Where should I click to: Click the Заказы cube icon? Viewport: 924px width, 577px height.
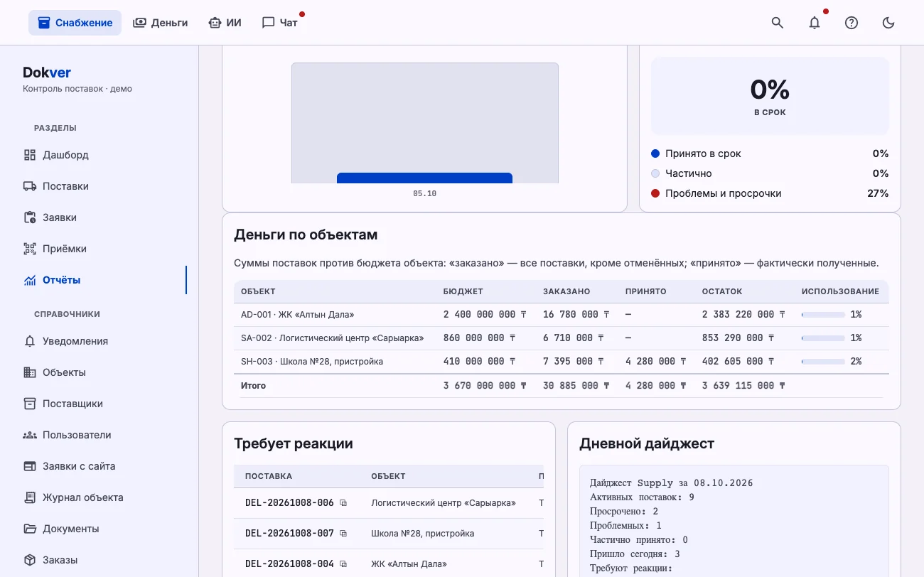click(29, 560)
